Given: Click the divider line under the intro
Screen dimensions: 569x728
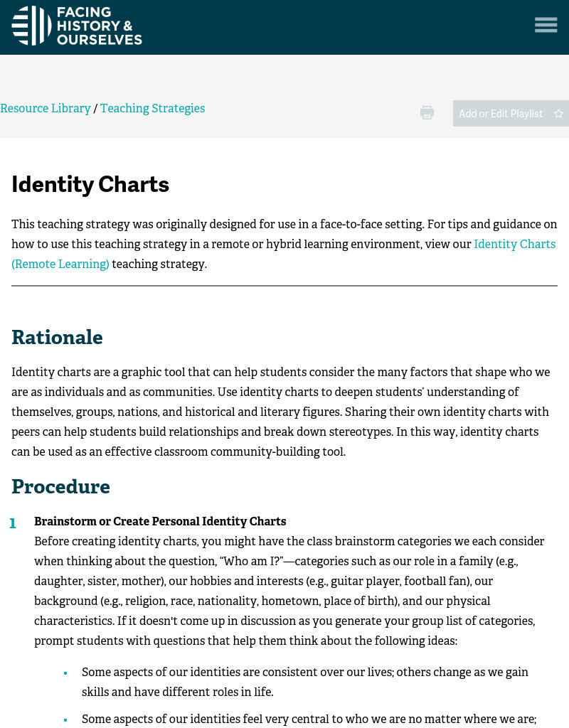Looking at the screenshot, I should 284,287.
